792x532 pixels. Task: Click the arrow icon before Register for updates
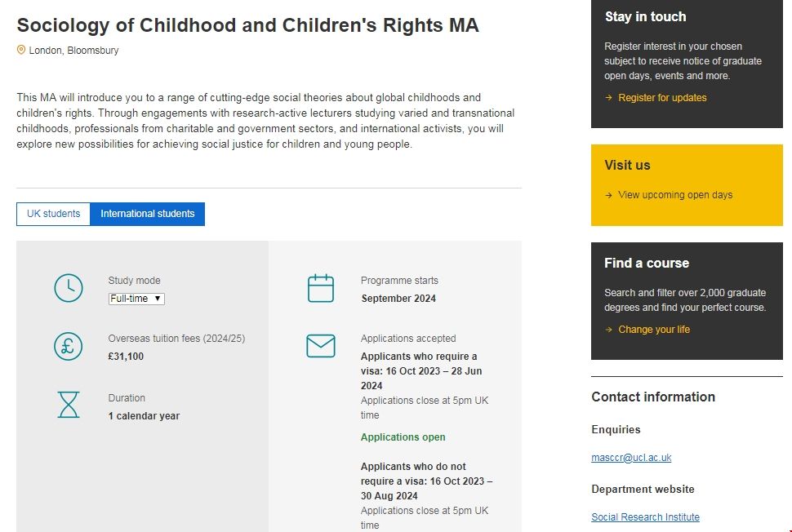pos(608,98)
